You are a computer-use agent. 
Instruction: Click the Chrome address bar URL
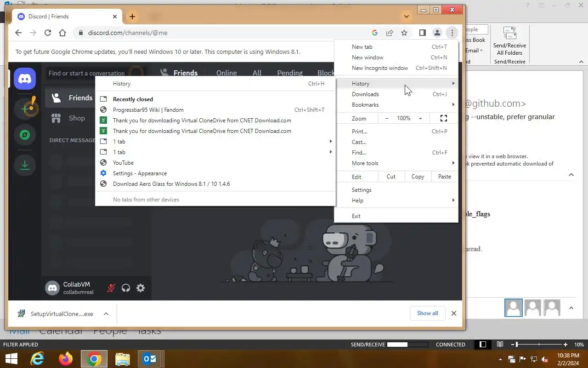point(128,33)
